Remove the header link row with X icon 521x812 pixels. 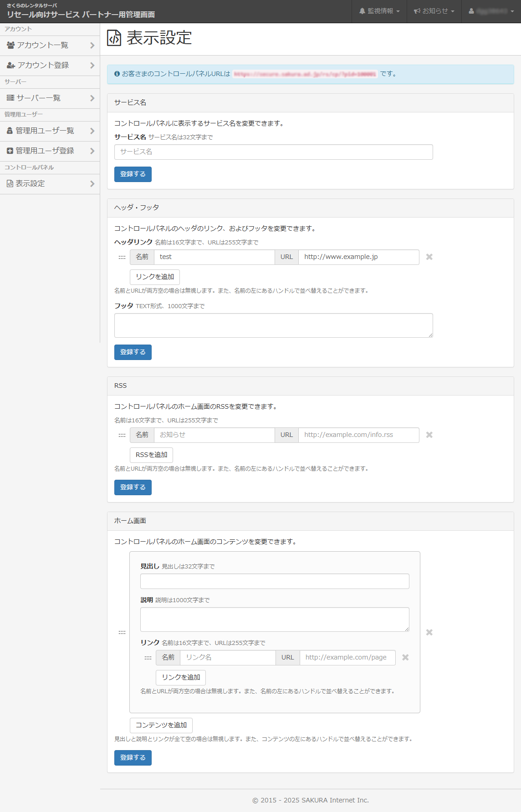pyautogui.click(x=429, y=257)
